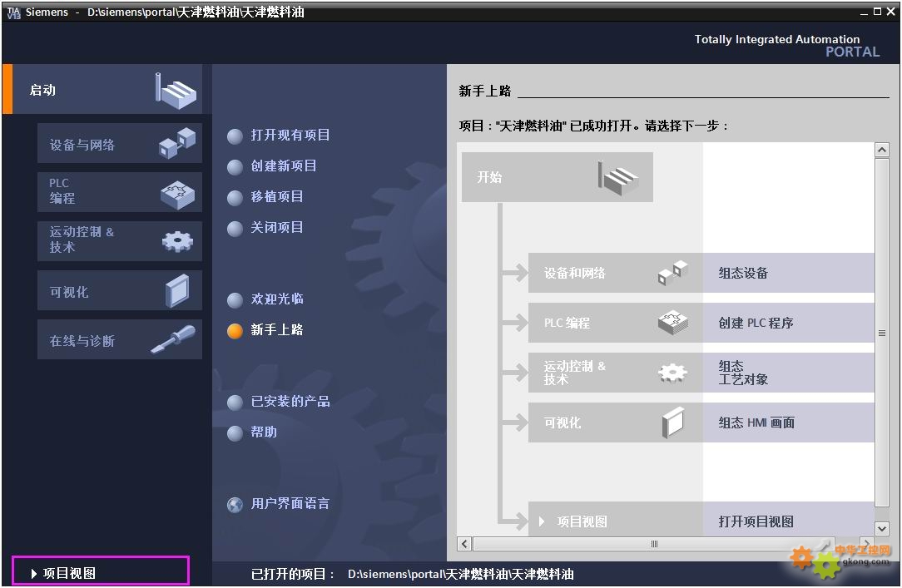Click the horizontal scrollbar left arrow
This screenshot has width=902, height=588.
[x=464, y=543]
